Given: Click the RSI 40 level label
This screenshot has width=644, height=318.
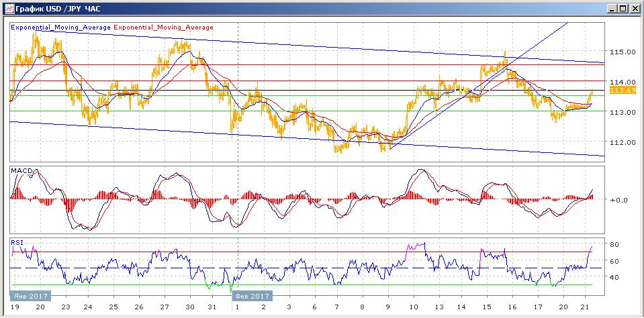Looking at the screenshot, I should tap(613, 277).
